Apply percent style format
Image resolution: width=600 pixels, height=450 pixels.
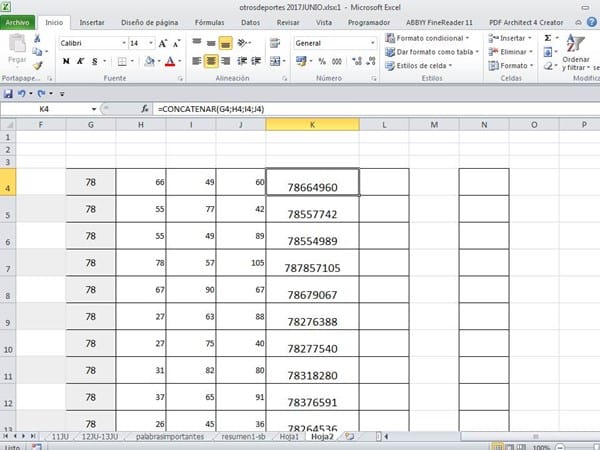coord(322,61)
